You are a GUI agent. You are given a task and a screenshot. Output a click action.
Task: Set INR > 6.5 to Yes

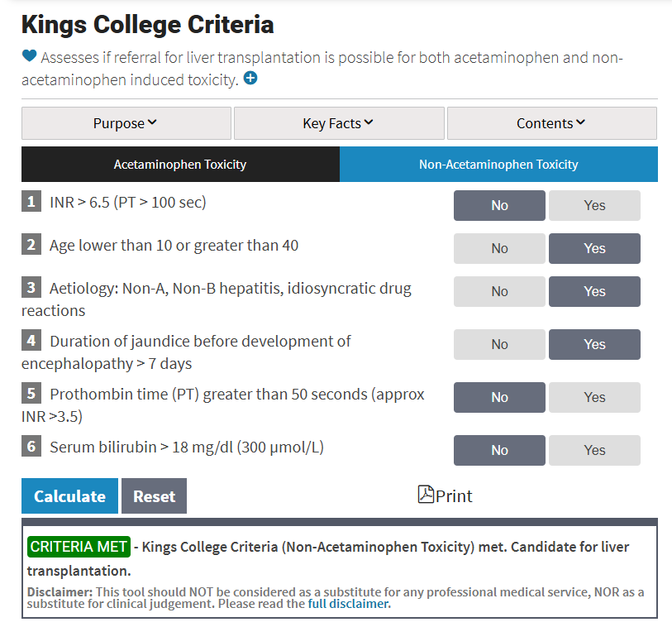point(594,205)
